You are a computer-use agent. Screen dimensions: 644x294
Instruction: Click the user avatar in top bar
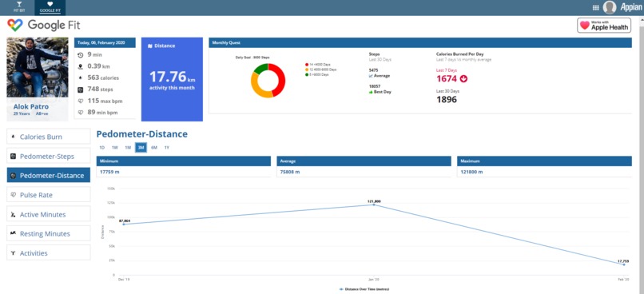(x=610, y=7)
